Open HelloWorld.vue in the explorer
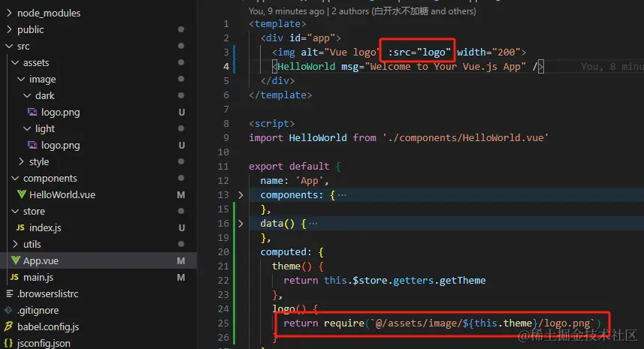The width and height of the screenshot is (644, 349). click(62, 195)
